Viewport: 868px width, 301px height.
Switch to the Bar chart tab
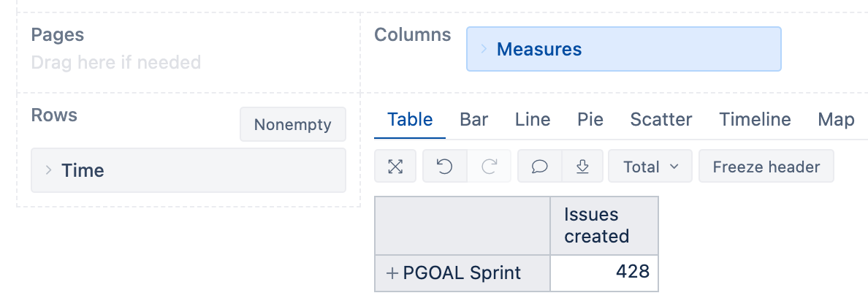[473, 120]
